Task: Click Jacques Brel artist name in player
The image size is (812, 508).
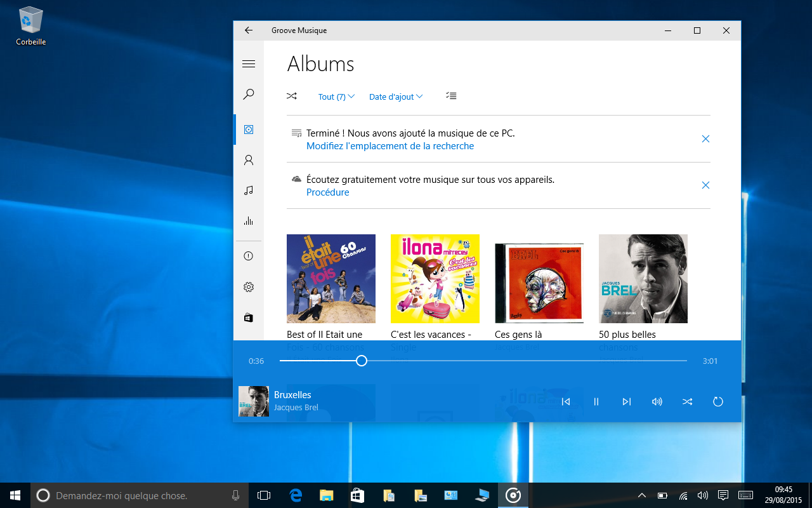Action: 296,408
